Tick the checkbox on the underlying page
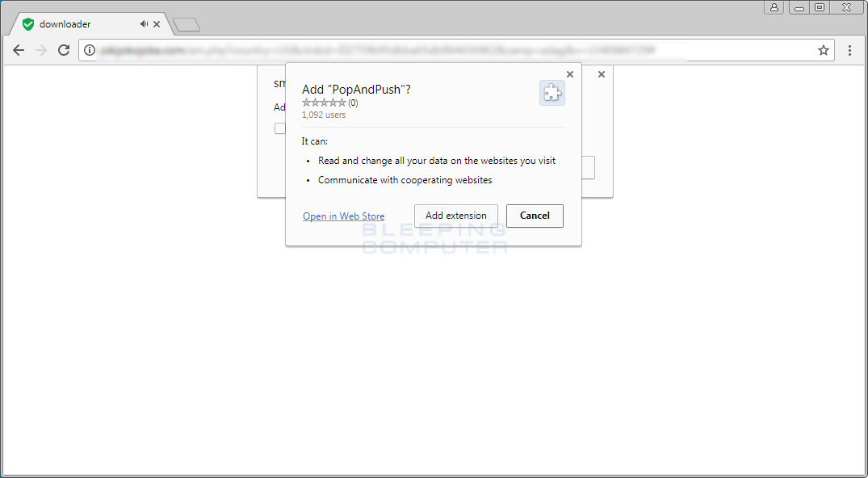This screenshot has height=478, width=868. tap(279, 128)
